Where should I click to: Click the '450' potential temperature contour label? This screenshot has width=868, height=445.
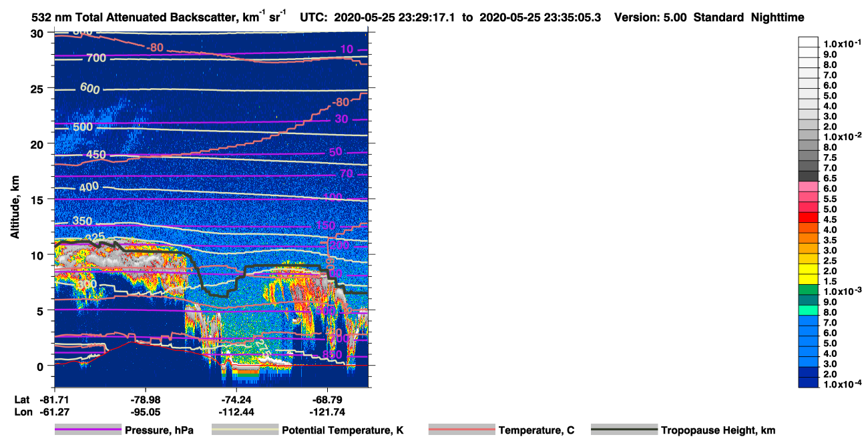tap(96, 155)
